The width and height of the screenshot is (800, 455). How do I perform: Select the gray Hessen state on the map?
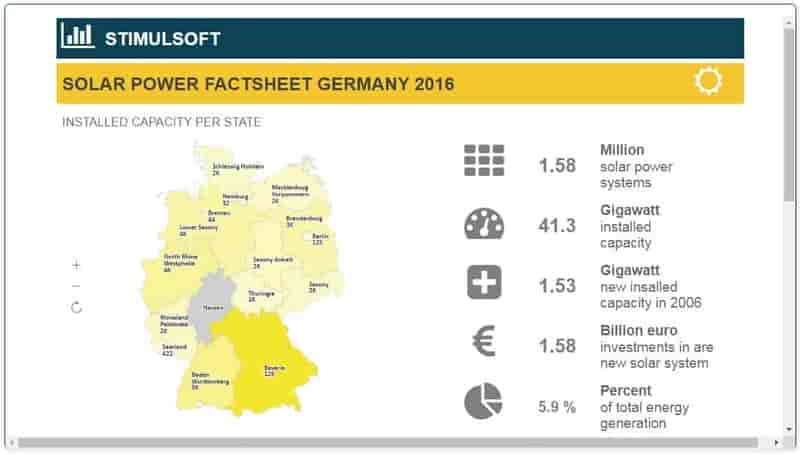(x=210, y=306)
